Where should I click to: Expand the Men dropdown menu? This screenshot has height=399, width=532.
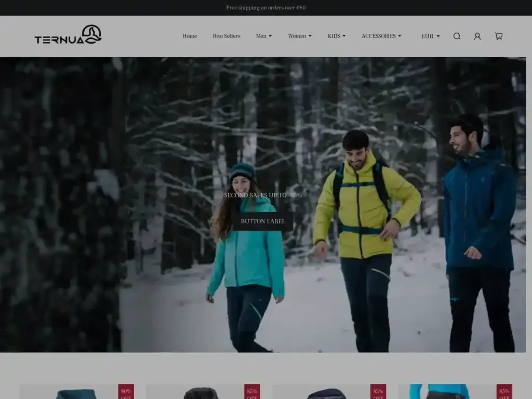(263, 36)
